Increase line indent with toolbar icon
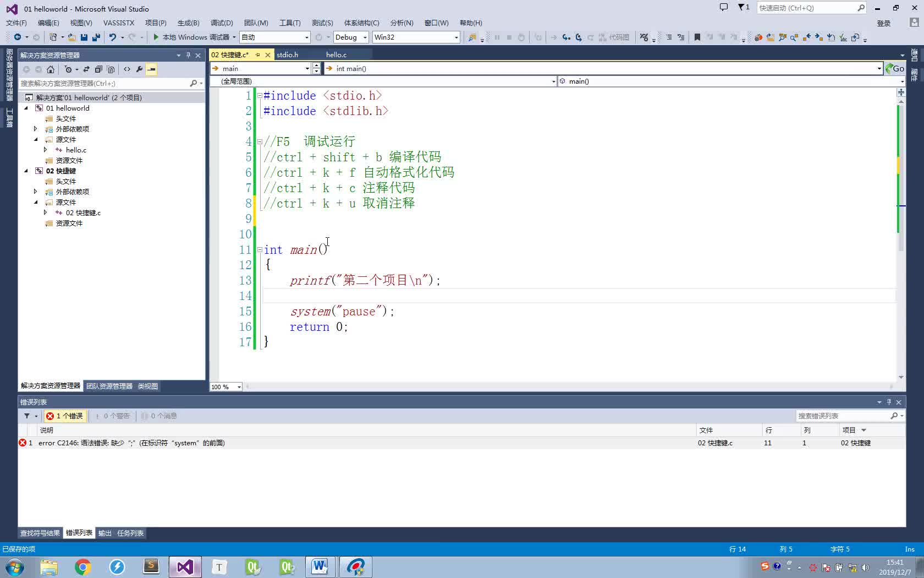 [x=681, y=37]
